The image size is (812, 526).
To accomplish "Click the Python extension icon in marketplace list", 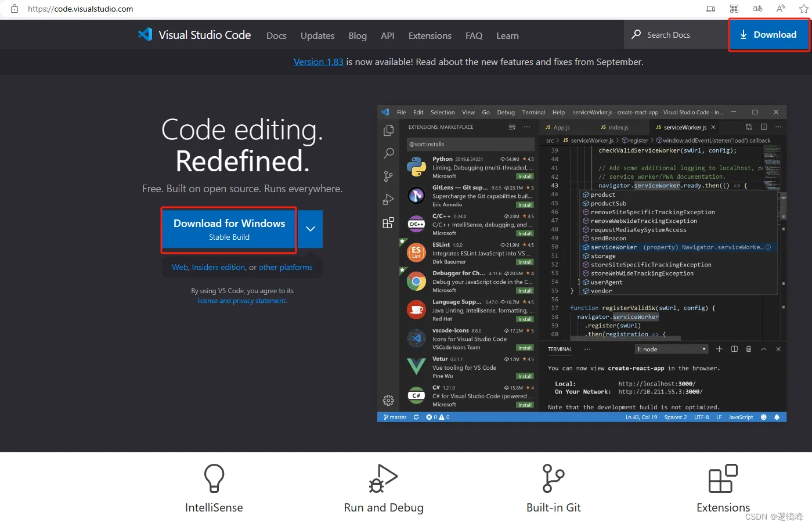I will (416, 167).
